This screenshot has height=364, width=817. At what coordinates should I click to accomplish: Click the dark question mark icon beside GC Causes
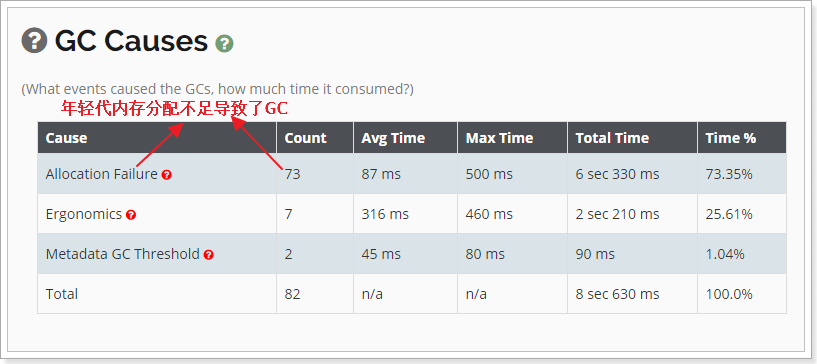34,41
